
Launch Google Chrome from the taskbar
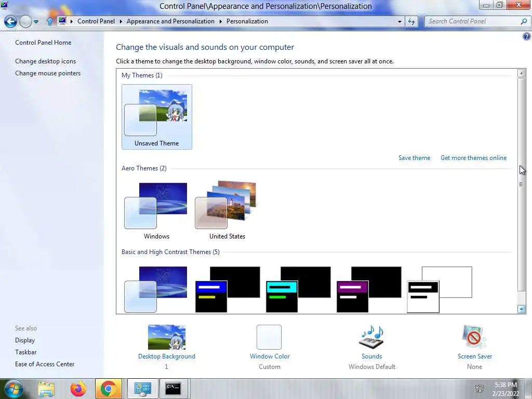108,389
